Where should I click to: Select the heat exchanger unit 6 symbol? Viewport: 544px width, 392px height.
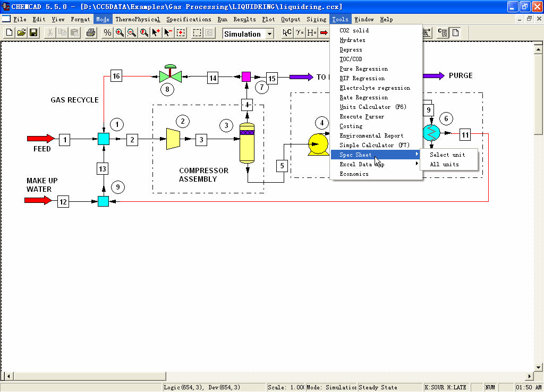431,132
